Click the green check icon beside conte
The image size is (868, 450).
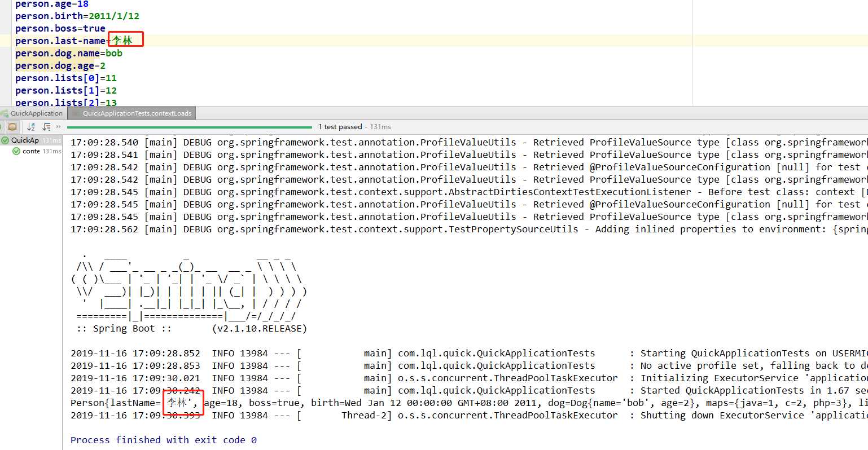[16, 151]
